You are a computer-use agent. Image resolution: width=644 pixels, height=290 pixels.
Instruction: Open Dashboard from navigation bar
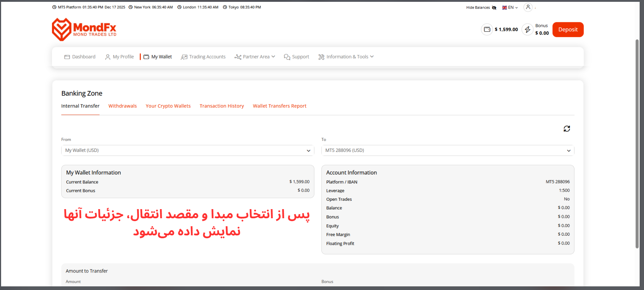click(x=80, y=57)
